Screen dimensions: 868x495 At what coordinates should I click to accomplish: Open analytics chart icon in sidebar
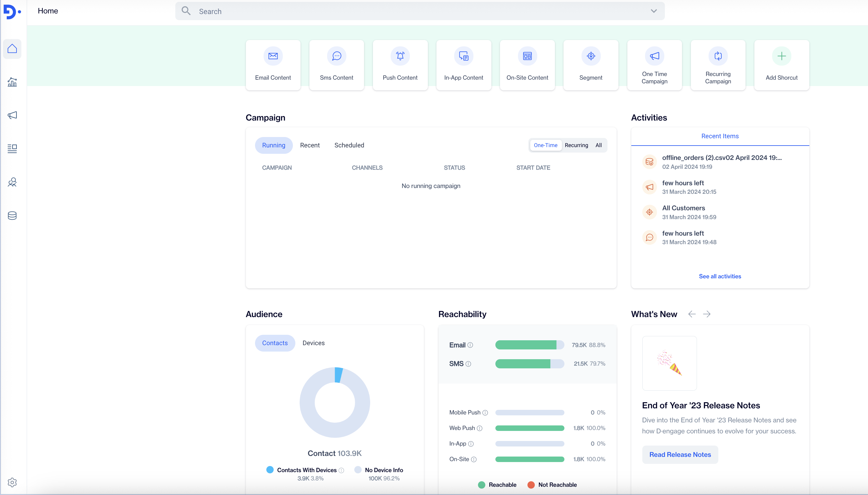click(12, 82)
